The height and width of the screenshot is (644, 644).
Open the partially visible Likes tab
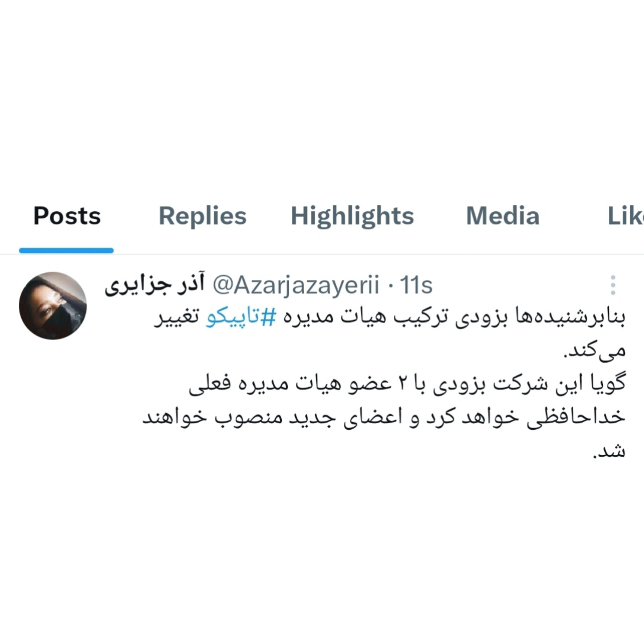(626, 216)
